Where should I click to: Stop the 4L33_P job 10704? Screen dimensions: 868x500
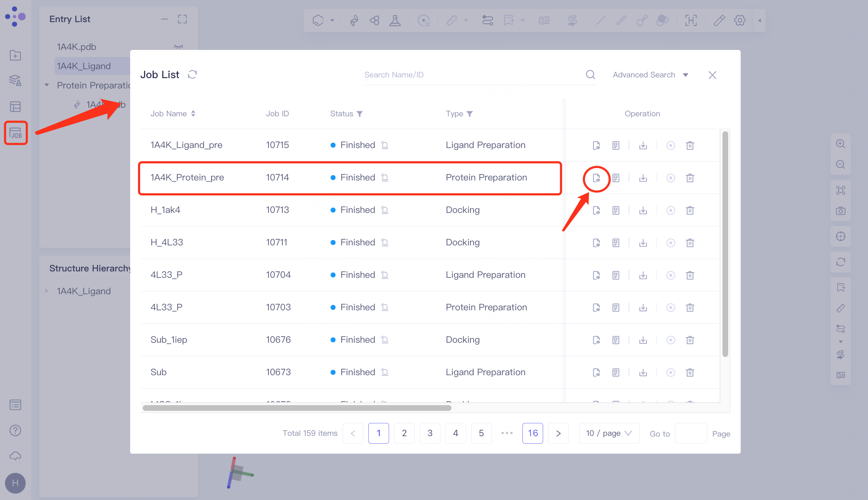pos(670,275)
